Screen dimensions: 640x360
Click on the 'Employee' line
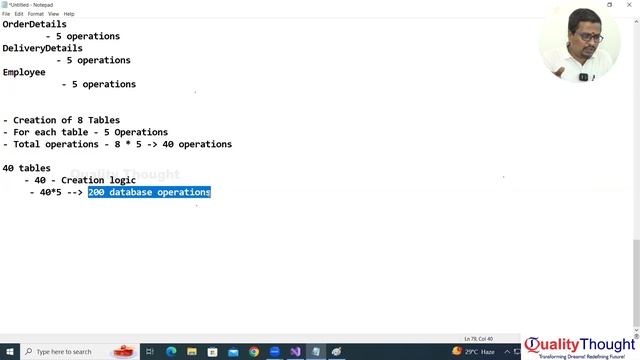[24, 72]
